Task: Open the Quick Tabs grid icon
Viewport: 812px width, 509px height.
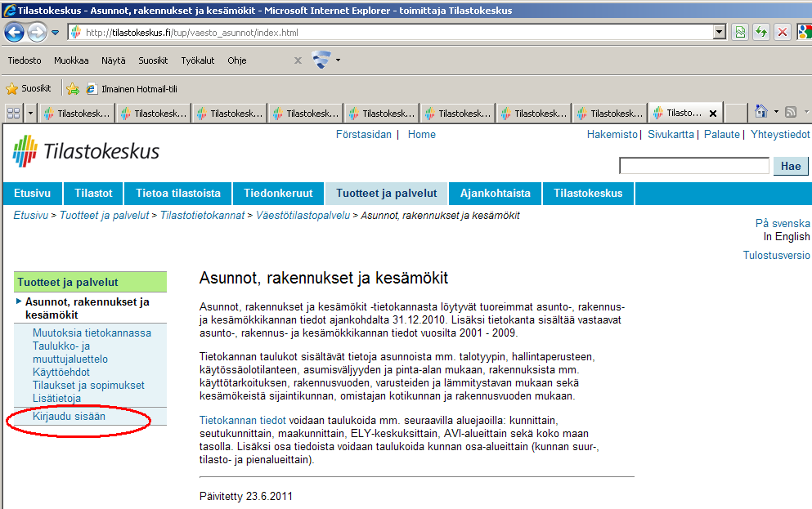Action: (x=13, y=113)
